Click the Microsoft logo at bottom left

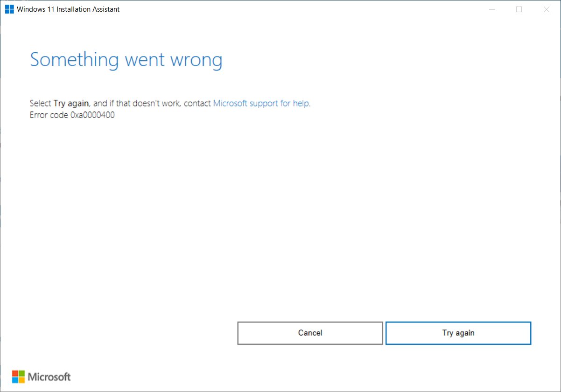click(x=42, y=377)
